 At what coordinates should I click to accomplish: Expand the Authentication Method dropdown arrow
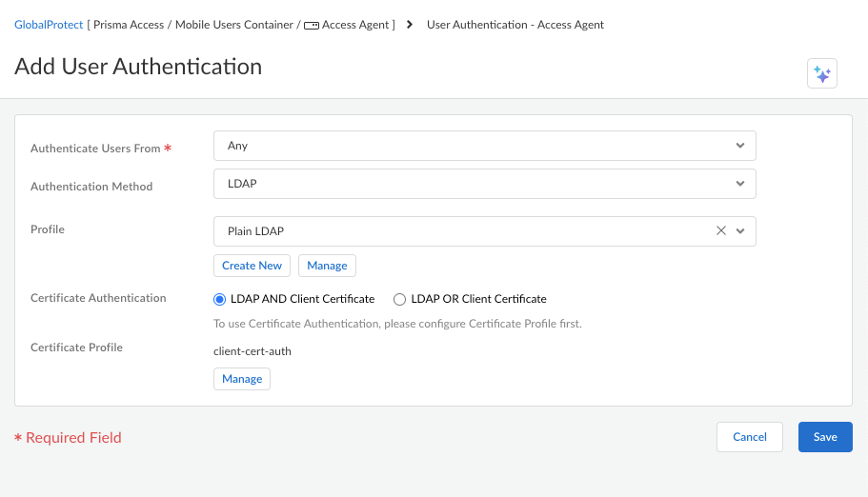pos(740,183)
